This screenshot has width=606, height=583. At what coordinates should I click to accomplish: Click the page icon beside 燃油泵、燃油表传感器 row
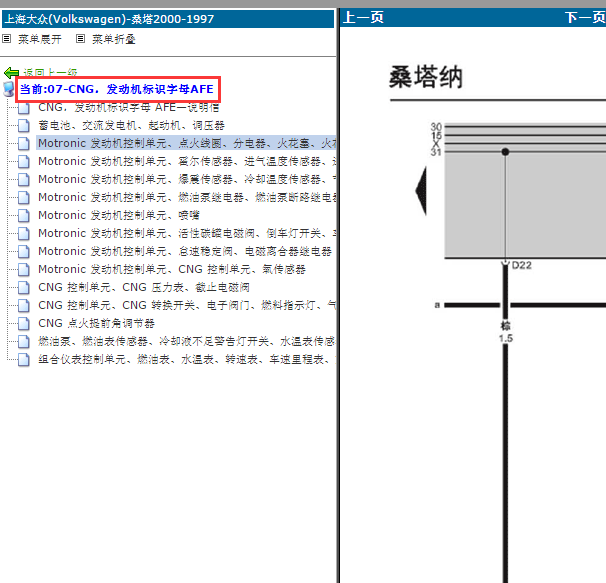point(24,341)
